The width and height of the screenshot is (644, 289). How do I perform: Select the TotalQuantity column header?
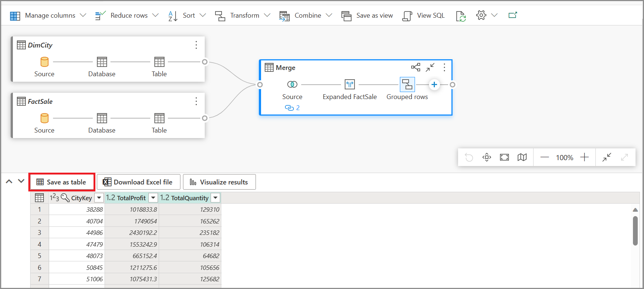point(190,198)
